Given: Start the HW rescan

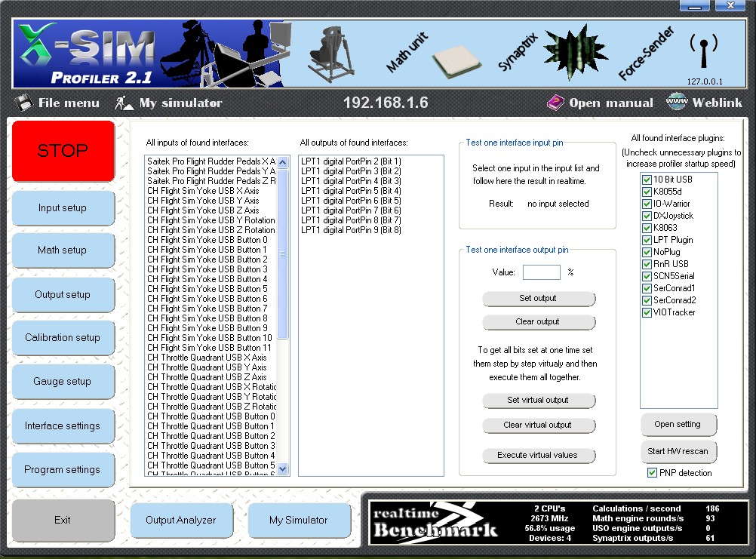Looking at the screenshot, I should pos(678,451).
